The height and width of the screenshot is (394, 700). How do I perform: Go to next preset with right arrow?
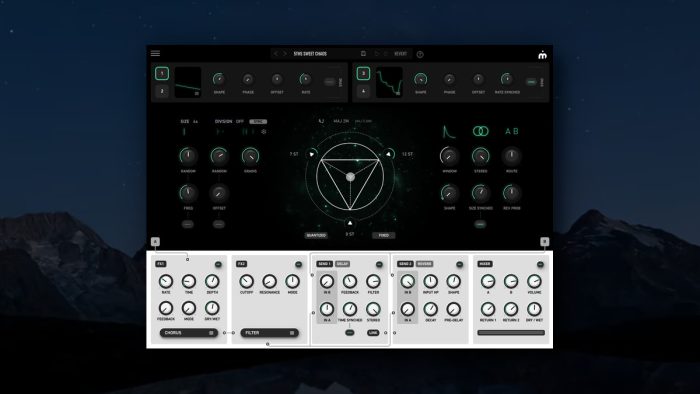(x=285, y=54)
